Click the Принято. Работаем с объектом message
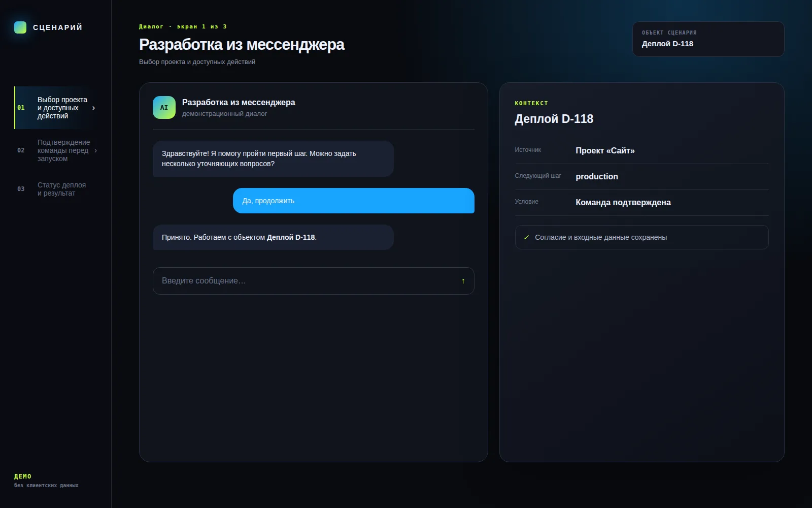Screen dimensions: 812x508 (273, 237)
